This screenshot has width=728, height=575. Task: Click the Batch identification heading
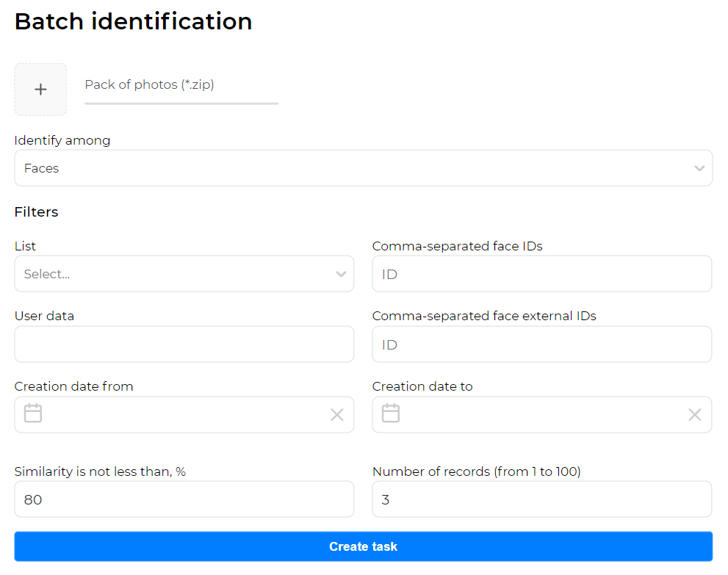click(x=133, y=21)
